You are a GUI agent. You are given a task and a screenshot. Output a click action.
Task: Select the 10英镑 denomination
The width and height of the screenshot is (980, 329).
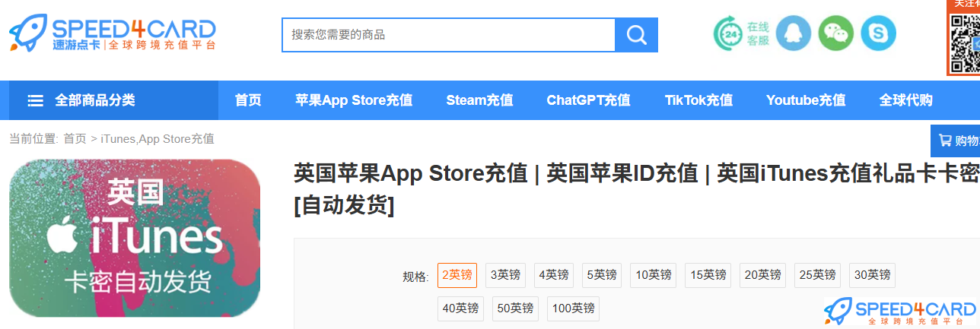click(654, 275)
